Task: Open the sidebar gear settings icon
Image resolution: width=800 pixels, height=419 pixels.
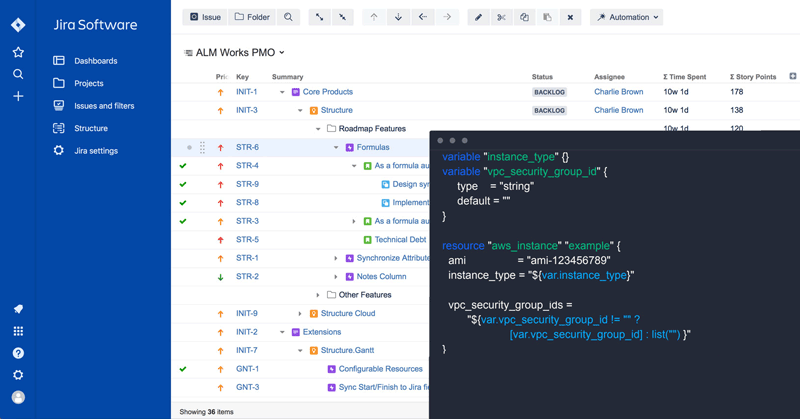Action: 18,375
